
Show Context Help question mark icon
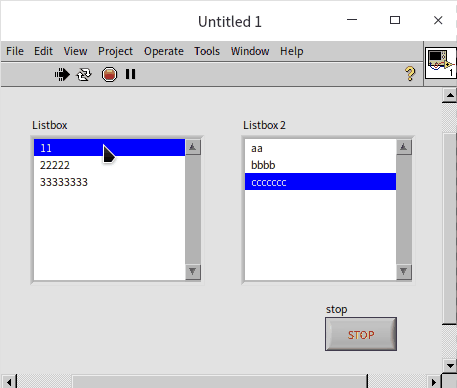410,74
